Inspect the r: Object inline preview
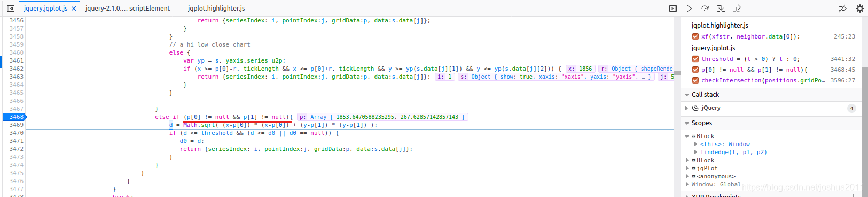868x197 pixels. click(x=637, y=69)
